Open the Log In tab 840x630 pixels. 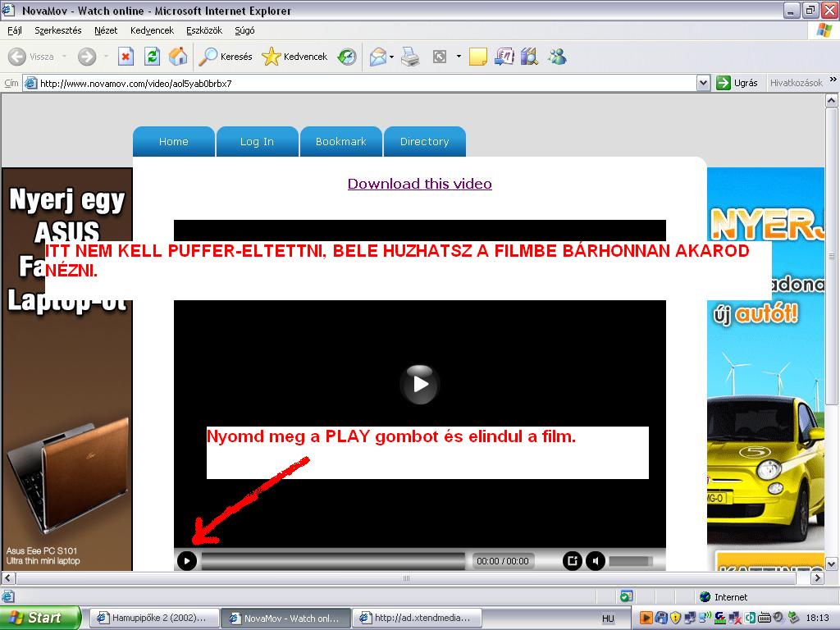[257, 141]
